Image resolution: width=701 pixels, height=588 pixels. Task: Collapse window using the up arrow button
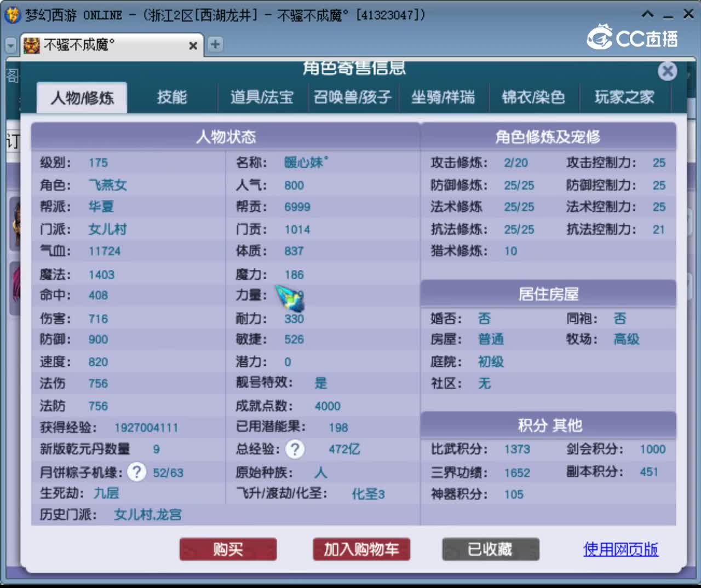pyautogui.click(x=647, y=14)
